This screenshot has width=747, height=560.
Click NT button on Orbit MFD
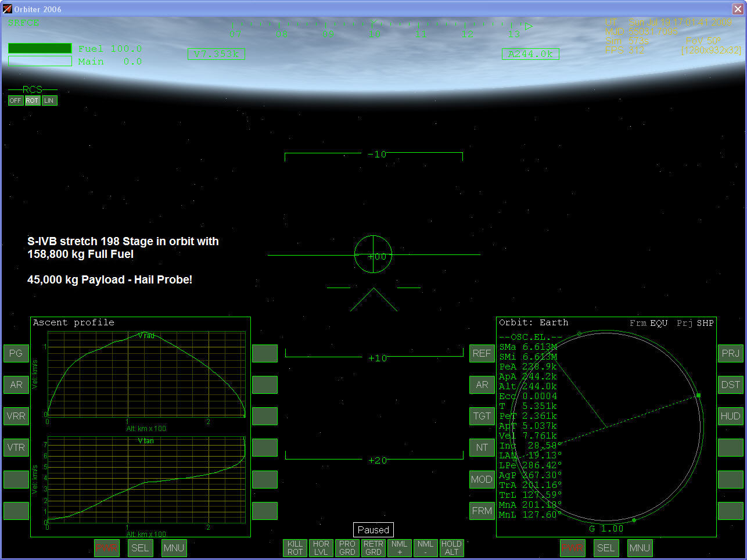click(482, 447)
